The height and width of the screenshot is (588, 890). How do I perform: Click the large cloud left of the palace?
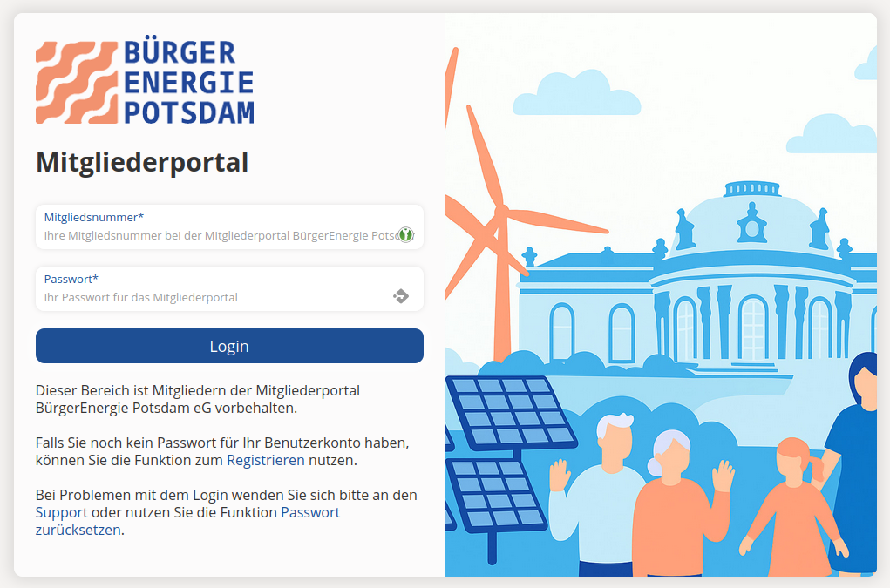coord(575,94)
